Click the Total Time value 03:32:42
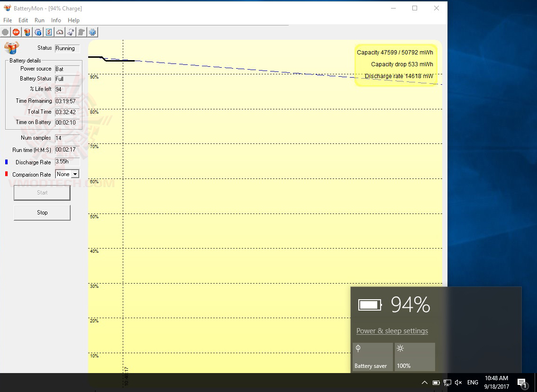 (x=67, y=112)
